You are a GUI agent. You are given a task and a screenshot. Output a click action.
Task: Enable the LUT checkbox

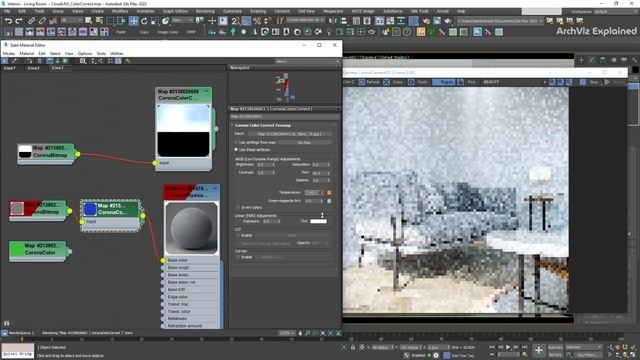tap(238, 236)
